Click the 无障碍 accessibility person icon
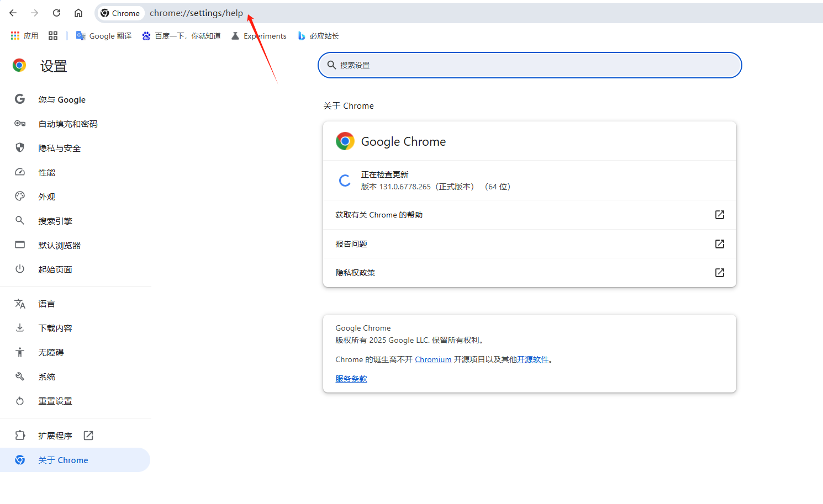823x504 pixels. [x=20, y=352]
